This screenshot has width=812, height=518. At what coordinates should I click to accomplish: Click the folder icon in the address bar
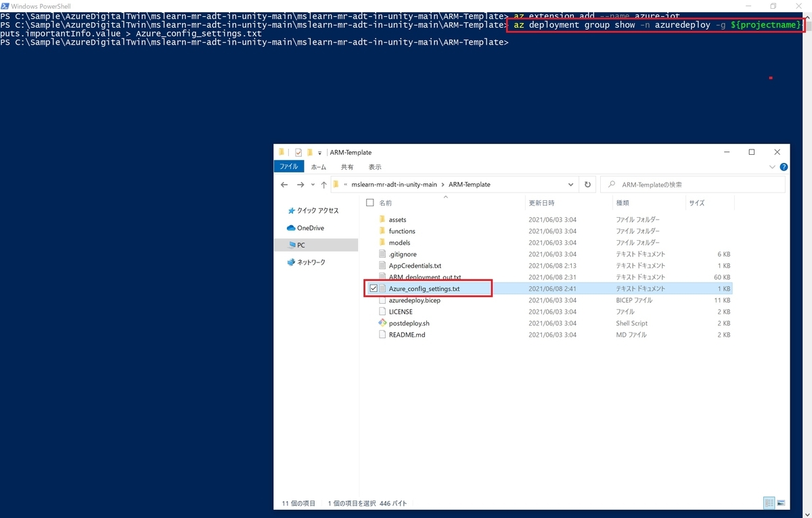[x=336, y=184]
